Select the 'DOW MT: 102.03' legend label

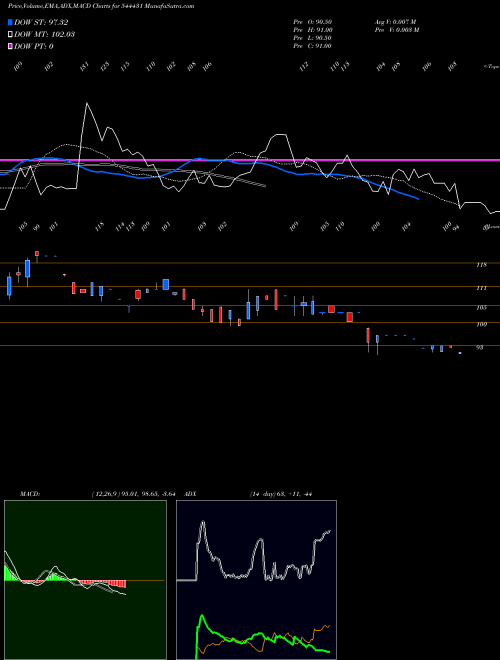click(x=44, y=34)
